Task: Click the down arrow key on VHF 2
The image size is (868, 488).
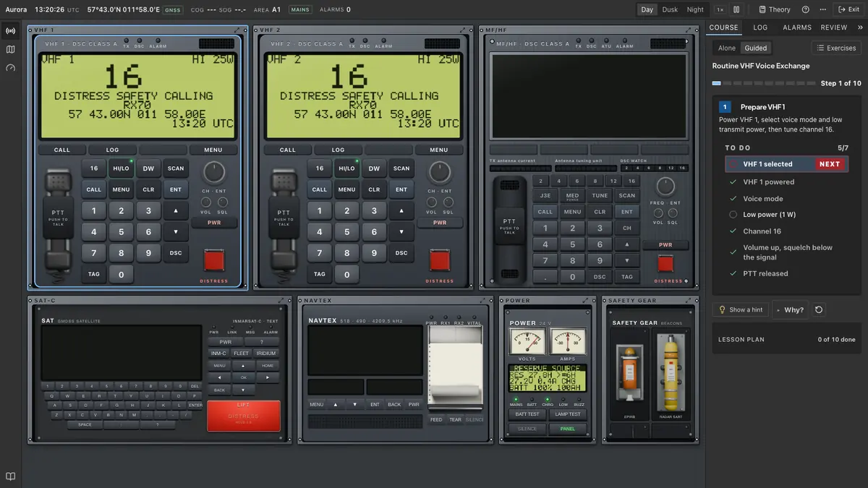Action: (x=401, y=232)
